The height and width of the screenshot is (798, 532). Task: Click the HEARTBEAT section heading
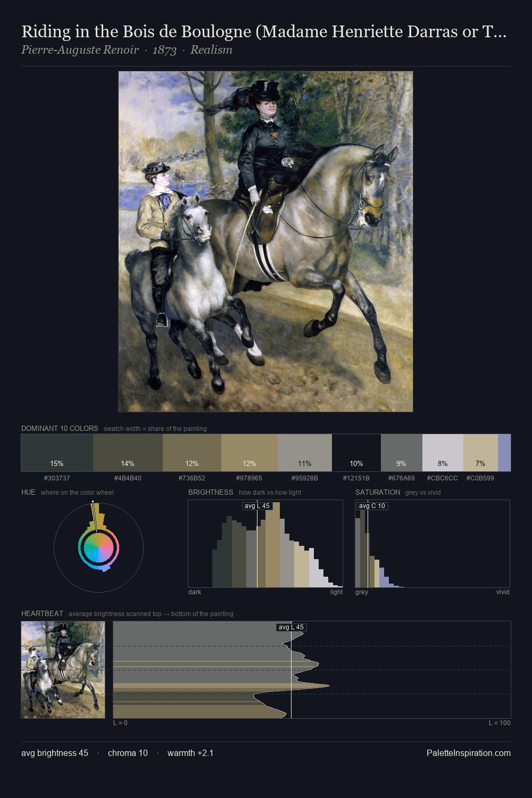pos(42,613)
